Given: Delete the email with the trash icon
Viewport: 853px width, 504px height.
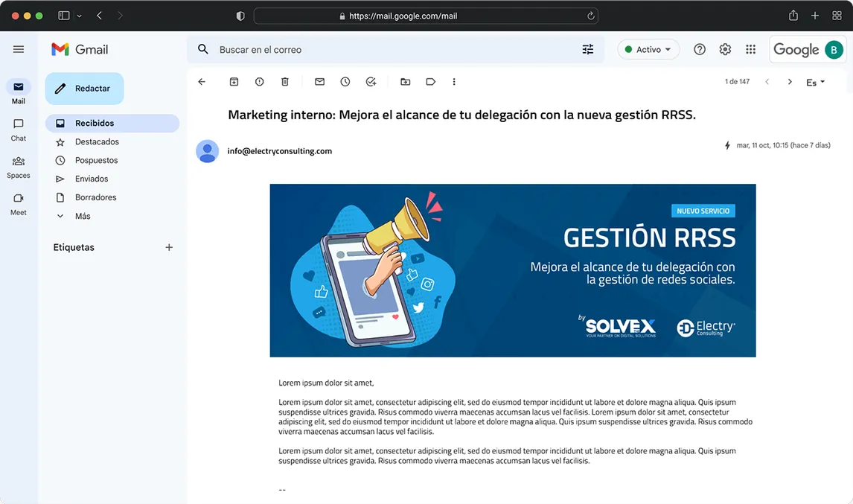Looking at the screenshot, I should 284,82.
